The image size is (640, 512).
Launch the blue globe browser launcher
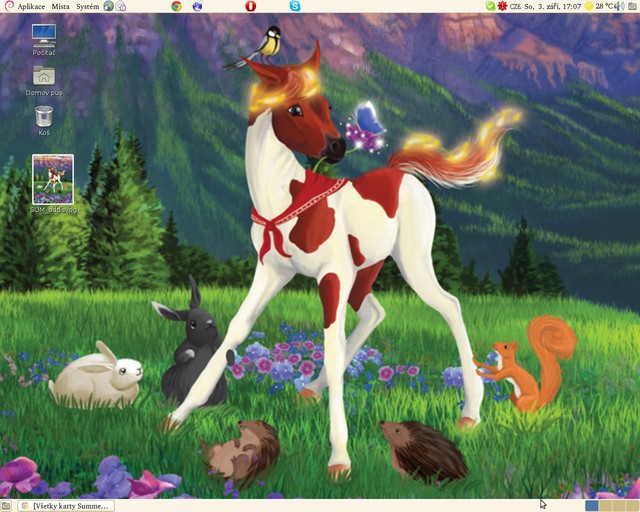[197, 6]
